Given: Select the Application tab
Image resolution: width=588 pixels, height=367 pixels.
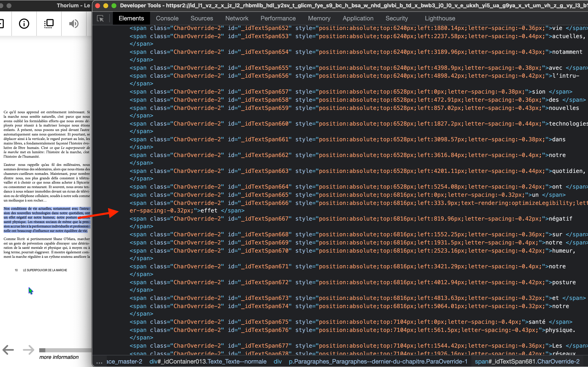Looking at the screenshot, I should (x=358, y=18).
